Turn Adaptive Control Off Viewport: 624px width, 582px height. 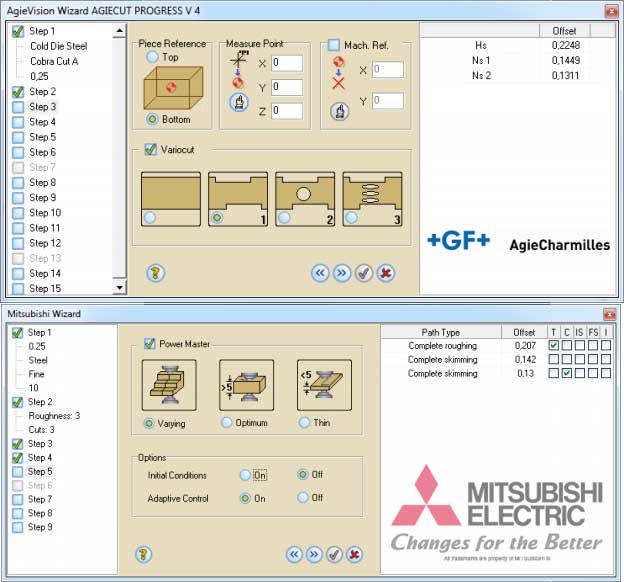pyautogui.click(x=302, y=497)
